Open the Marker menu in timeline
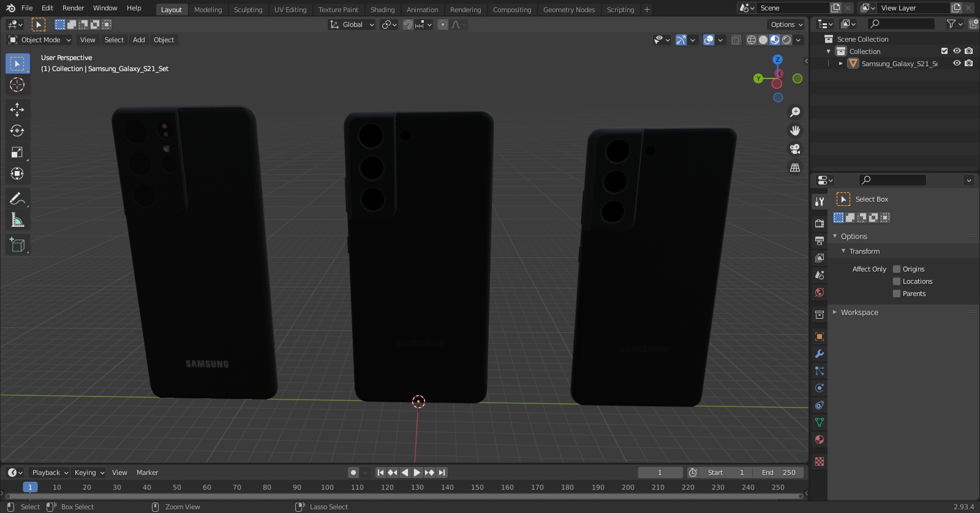 pyautogui.click(x=147, y=473)
